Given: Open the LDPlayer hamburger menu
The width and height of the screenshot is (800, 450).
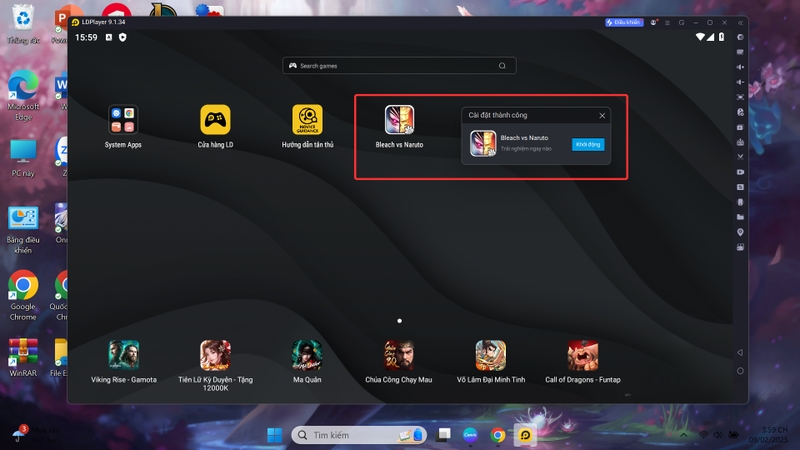Looking at the screenshot, I should pos(667,22).
